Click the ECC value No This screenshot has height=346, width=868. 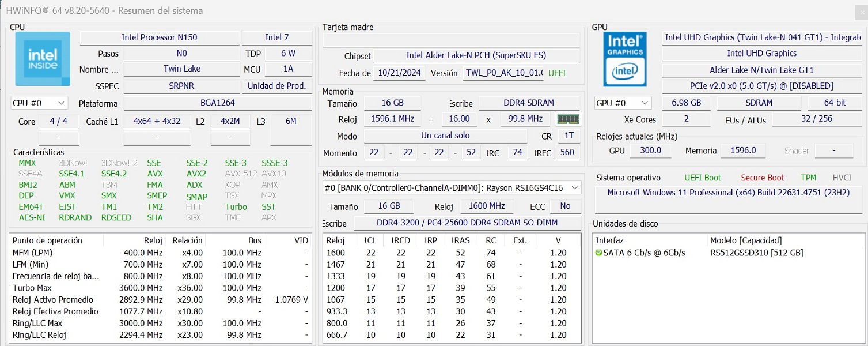pyautogui.click(x=565, y=206)
